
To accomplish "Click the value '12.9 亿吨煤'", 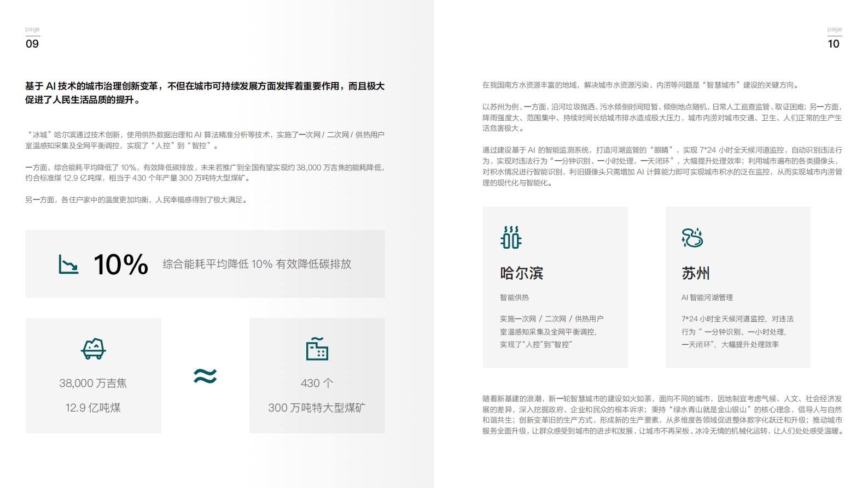I will tap(93, 408).
